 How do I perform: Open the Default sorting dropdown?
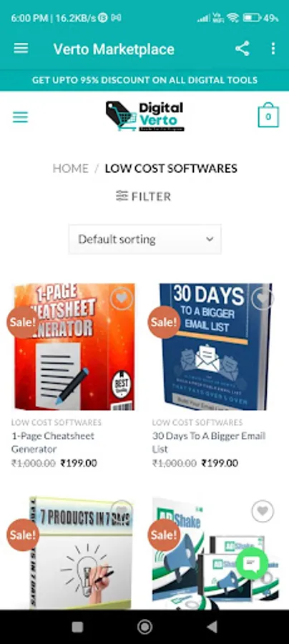[145, 239]
